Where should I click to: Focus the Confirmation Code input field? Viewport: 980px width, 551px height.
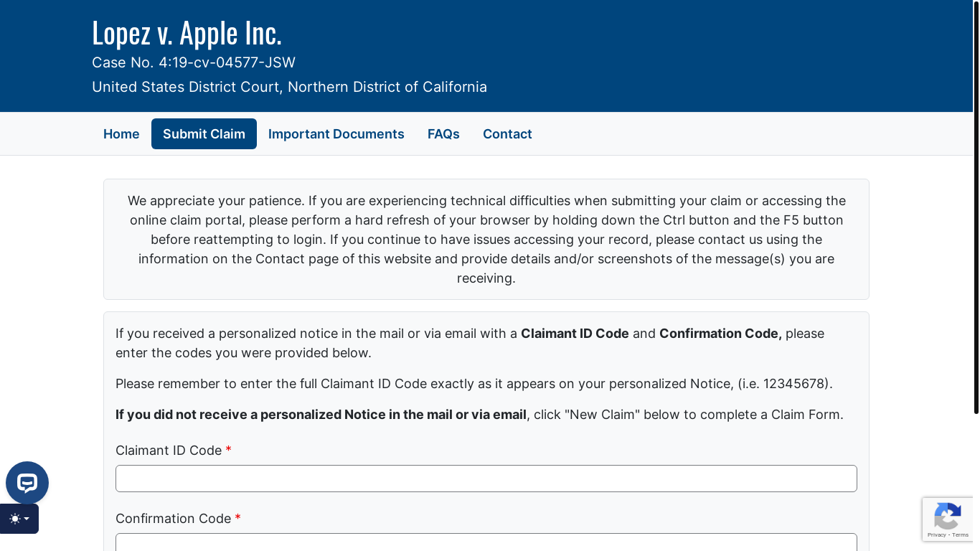pos(486,542)
